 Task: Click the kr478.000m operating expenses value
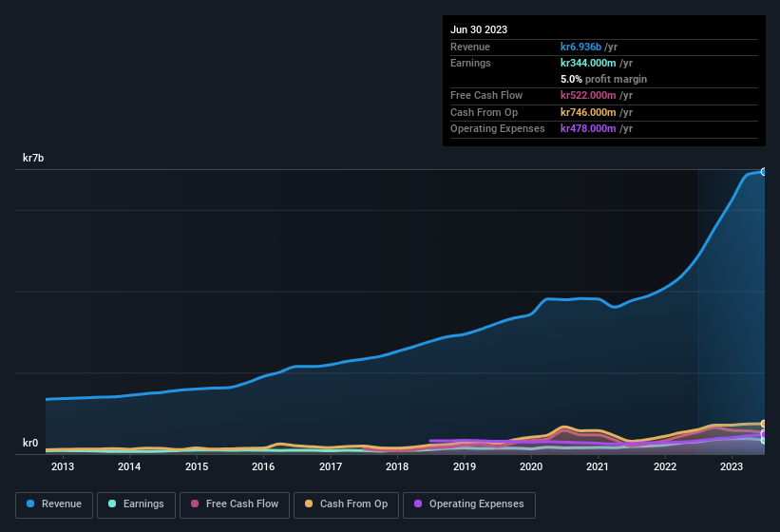588,128
